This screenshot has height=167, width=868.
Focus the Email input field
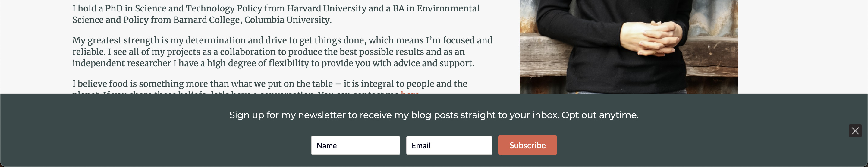tap(449, 146)
